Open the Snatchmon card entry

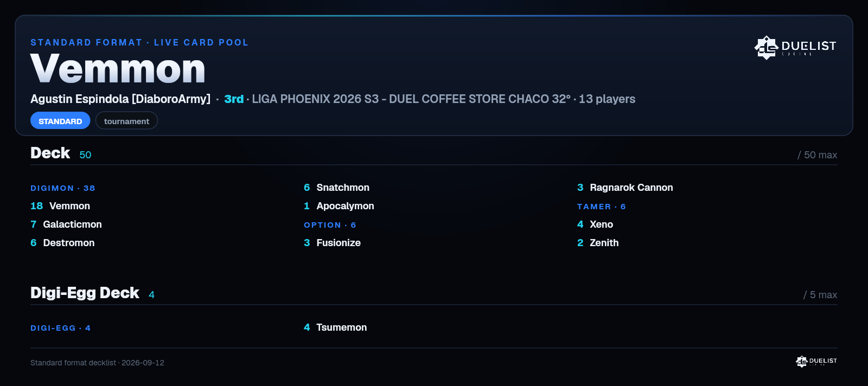point(336,188)
